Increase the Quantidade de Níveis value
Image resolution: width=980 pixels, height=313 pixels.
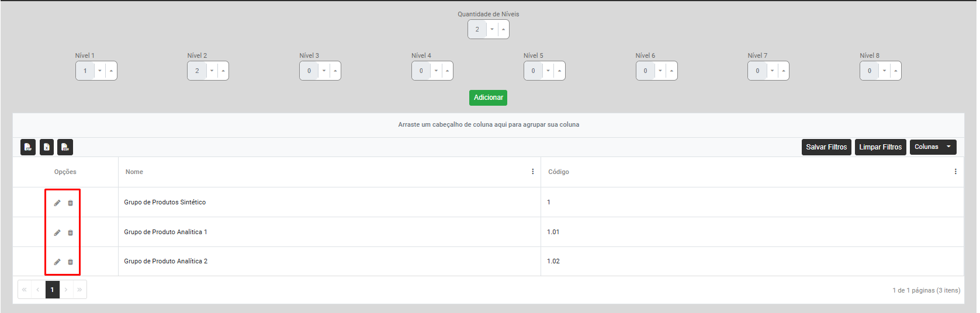[x=504, y=29]
